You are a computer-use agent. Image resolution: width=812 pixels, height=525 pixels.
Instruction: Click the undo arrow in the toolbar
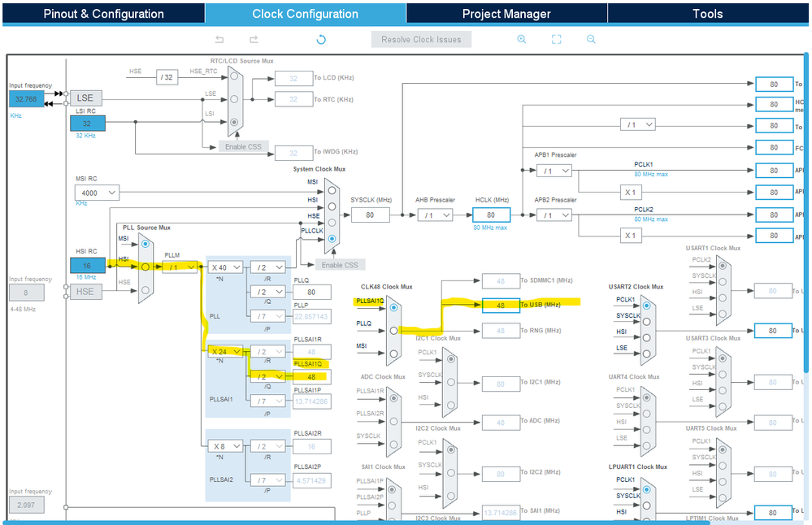coord(219,39)
